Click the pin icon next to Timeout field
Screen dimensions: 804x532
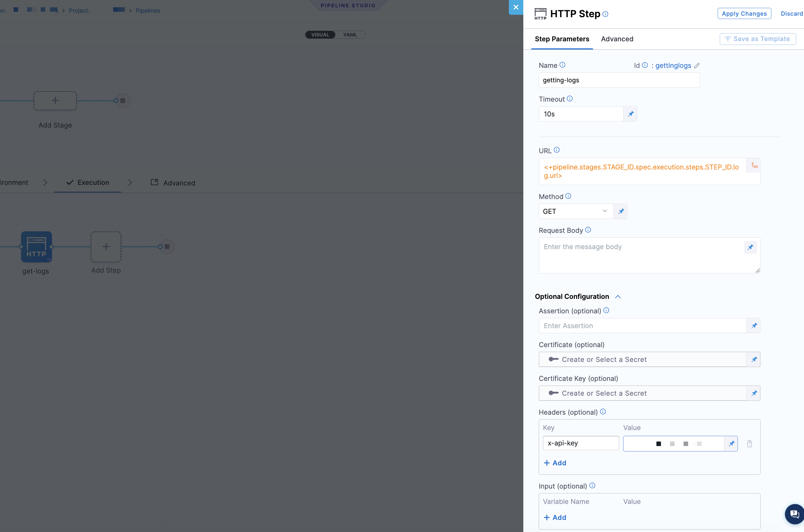pos(630,114)
